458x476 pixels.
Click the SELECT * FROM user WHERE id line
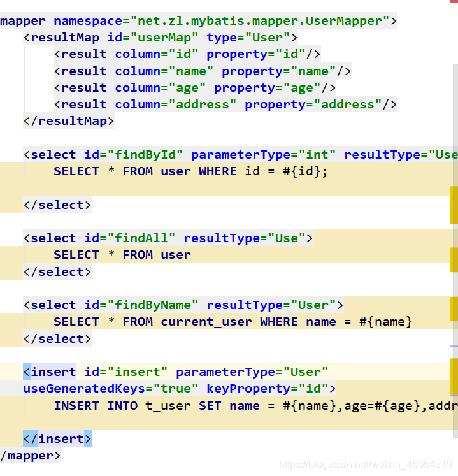tap(190, 171)
